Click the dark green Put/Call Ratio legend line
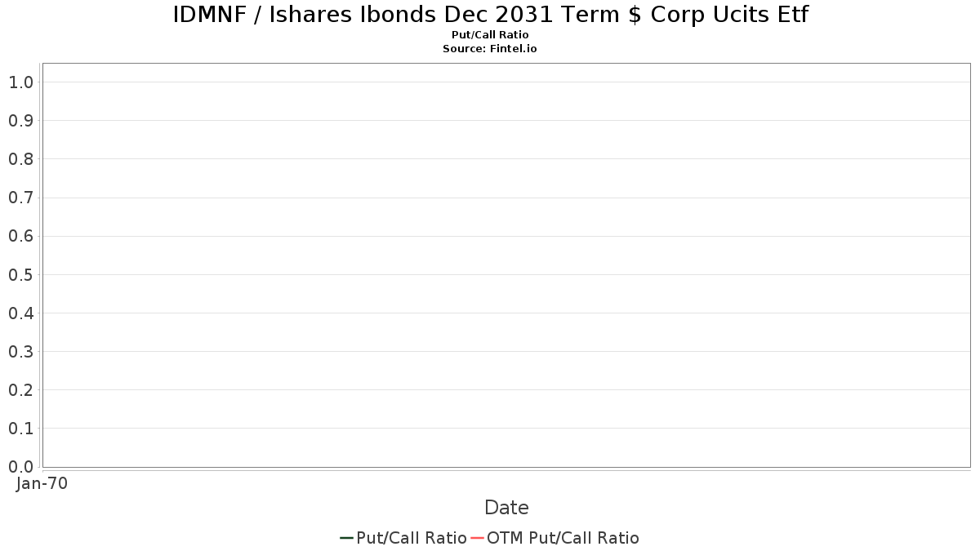 click(346, 538)
